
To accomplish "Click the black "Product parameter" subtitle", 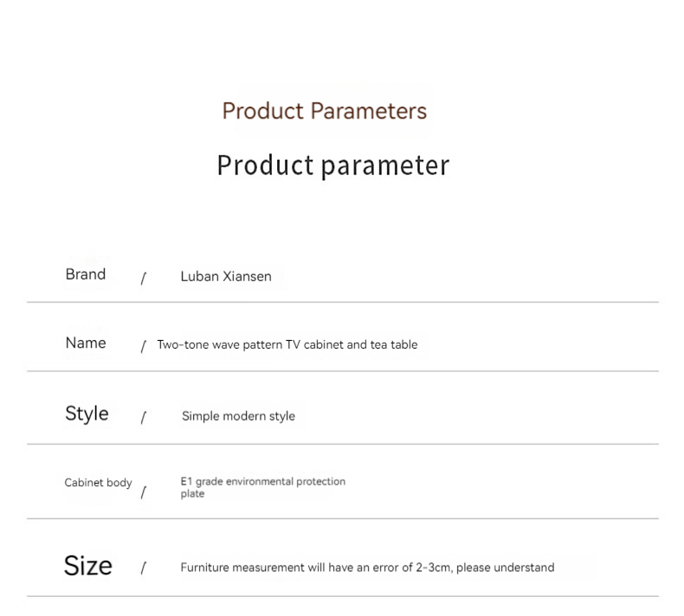I will click(332, 165).
